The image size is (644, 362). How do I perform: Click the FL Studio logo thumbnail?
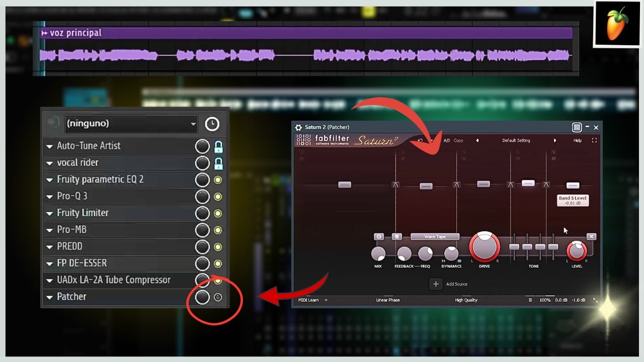pos(617,24)
